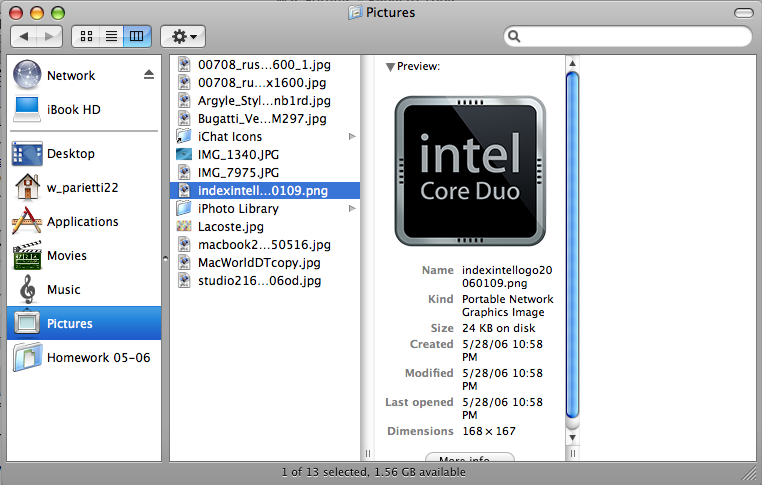
Task: Click the preview pane scrollbar down arrow
Action: (x=572, y=438)
